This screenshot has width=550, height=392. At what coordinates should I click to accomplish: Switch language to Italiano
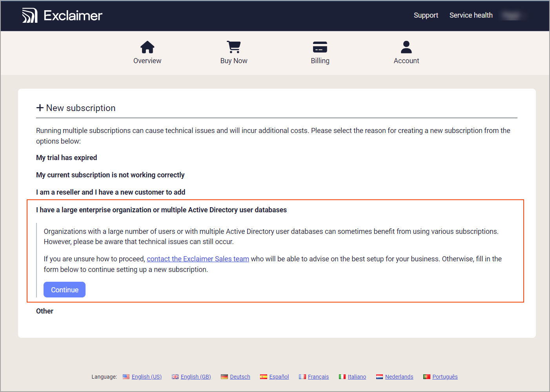[x=357, y=376]
